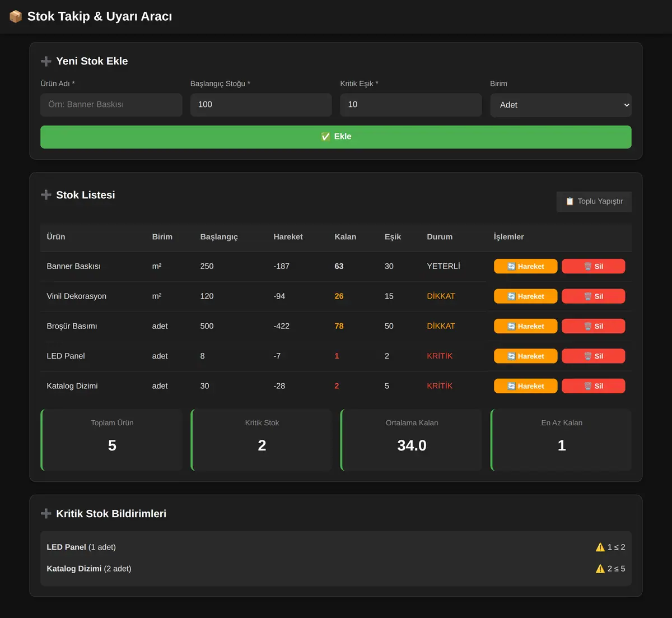672x618 pixels.
Task: Click the YETERLİ status text
Action: click(444, 266)
